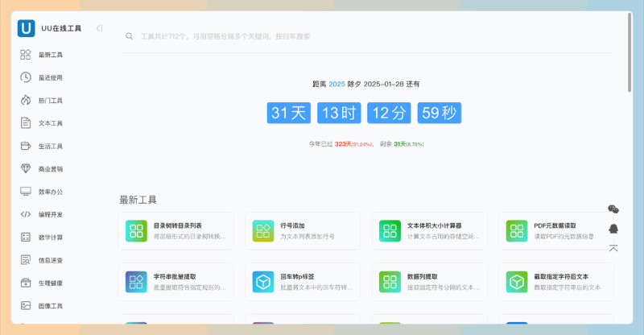Click the 最新工具 section heading
Image resolution: width=644 pixels, height=335 pixels.
138,201
